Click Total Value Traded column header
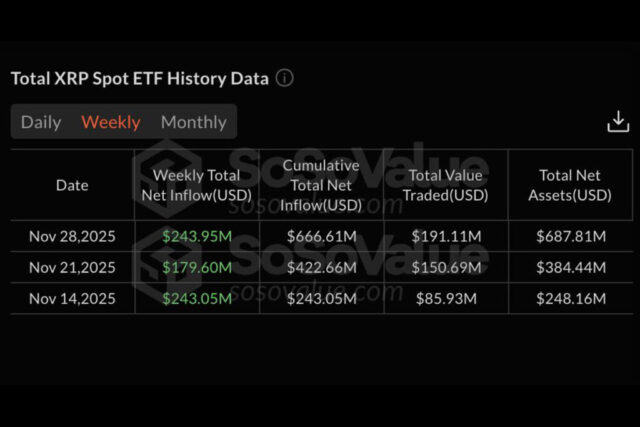The width and height of the screenshot is (640, 427). (446, 185)
